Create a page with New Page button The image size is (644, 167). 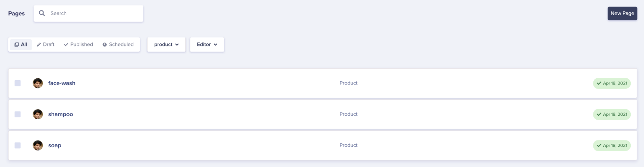(x=622, y=14)
